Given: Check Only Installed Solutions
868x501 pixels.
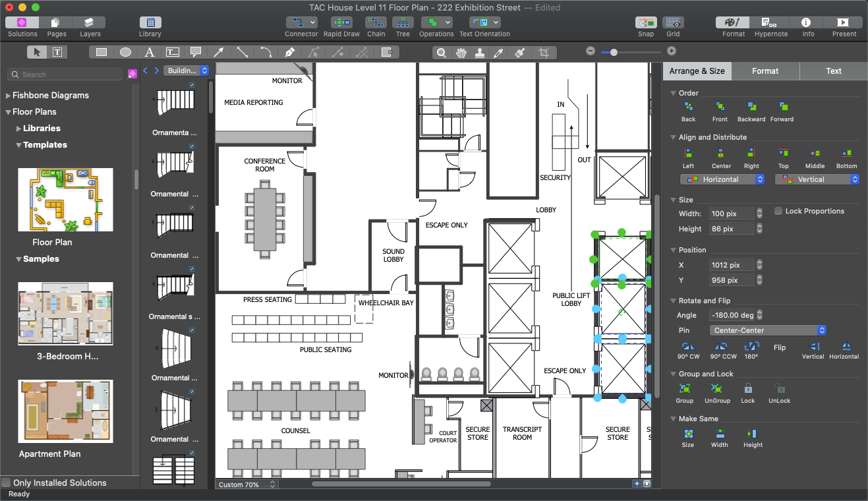Looking at the screenshot, I should click(7, 483).
